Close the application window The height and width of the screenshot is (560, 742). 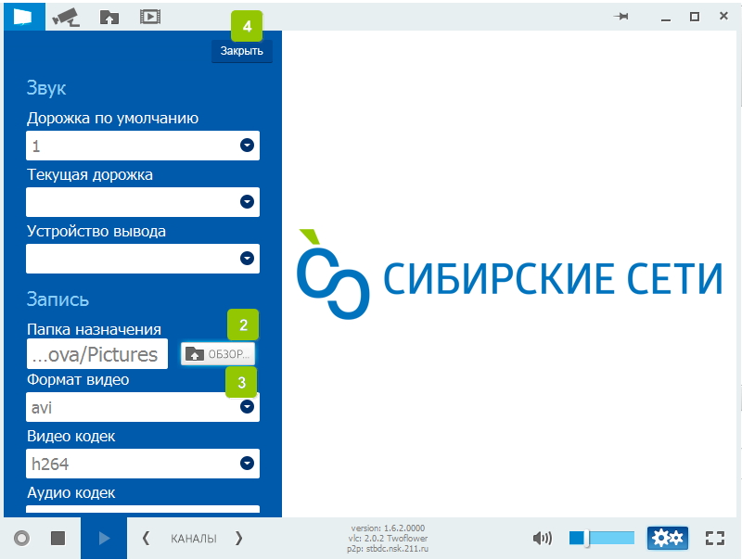pos(723,16)
